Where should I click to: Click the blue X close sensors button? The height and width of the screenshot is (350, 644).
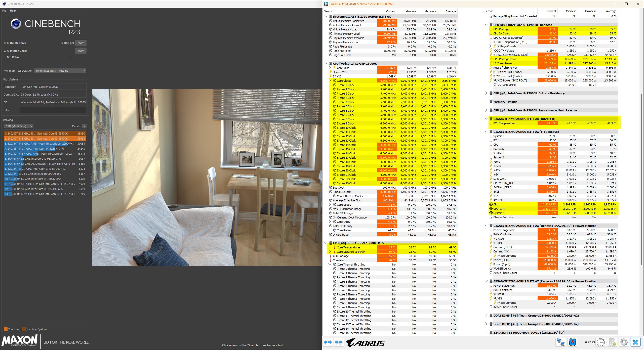coord(635,342)
